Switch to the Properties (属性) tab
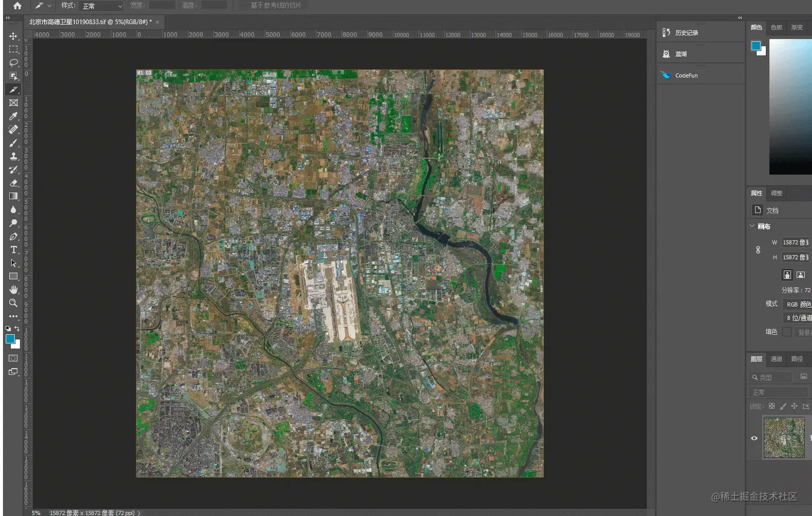 click(756, 193)
